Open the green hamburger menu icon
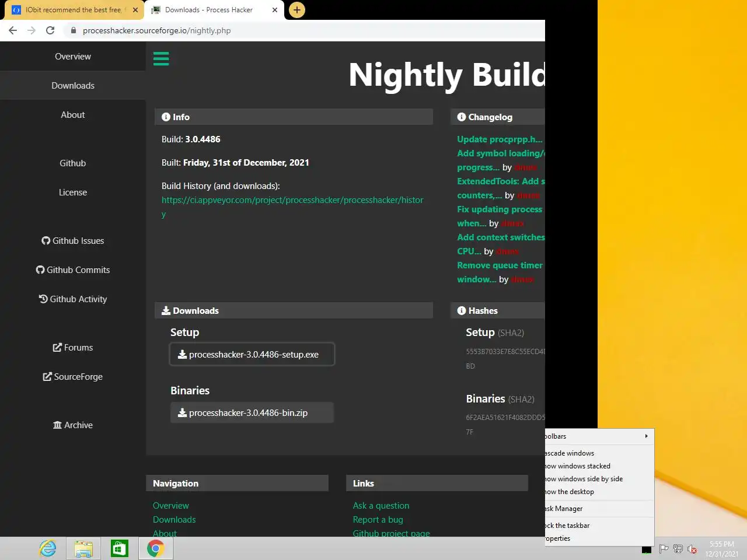The width and height of the screenshot is (747, 560). tap(161, 58)
